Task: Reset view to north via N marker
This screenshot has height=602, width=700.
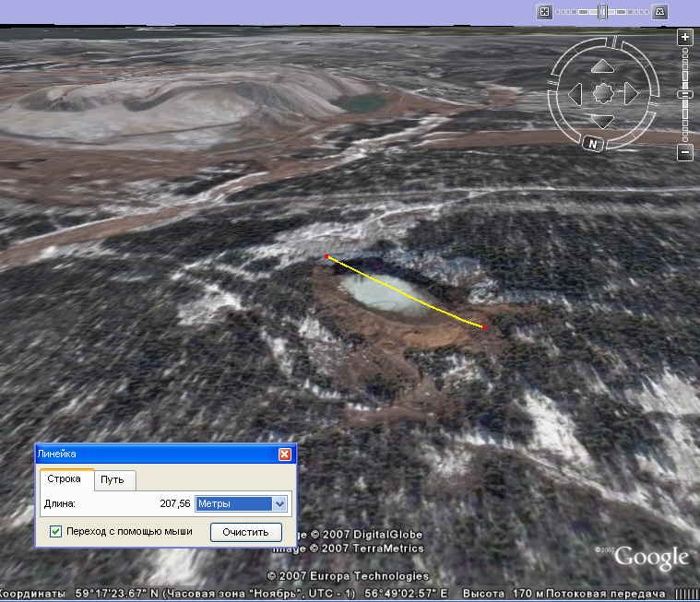Action: pyautogui.click(x=592, y=144)
